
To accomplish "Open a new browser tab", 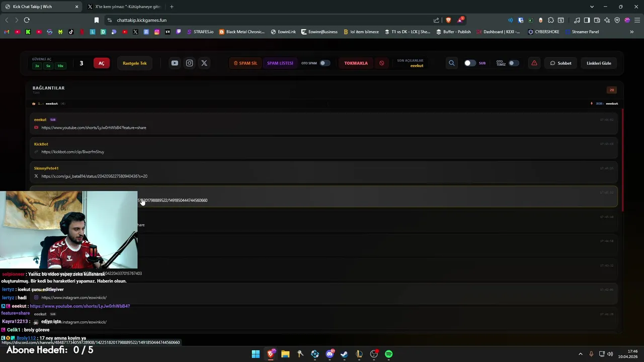I will (172, 7).
